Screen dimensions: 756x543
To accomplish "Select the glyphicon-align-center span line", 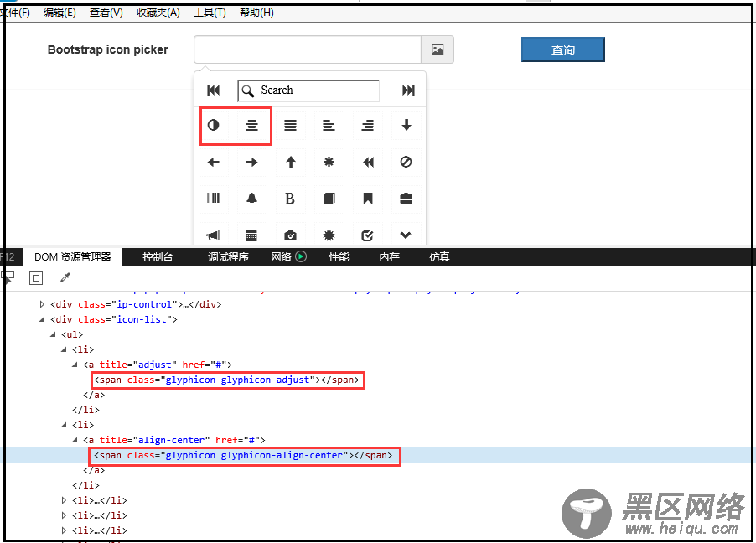I will point(244,455).
